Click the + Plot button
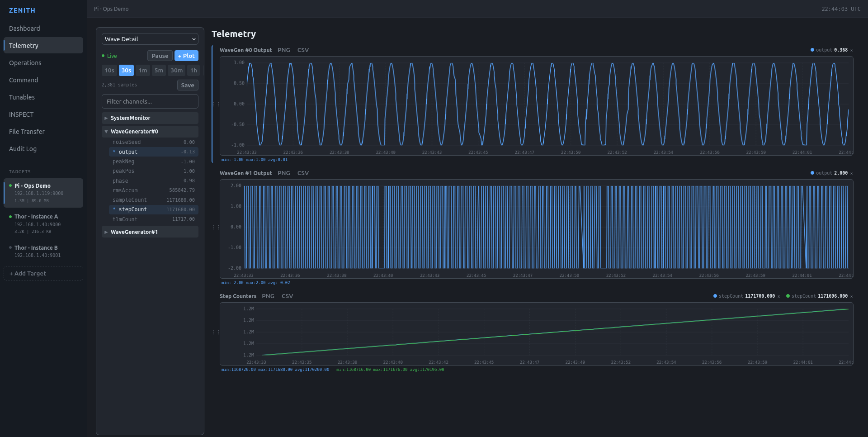 [186, 56]
